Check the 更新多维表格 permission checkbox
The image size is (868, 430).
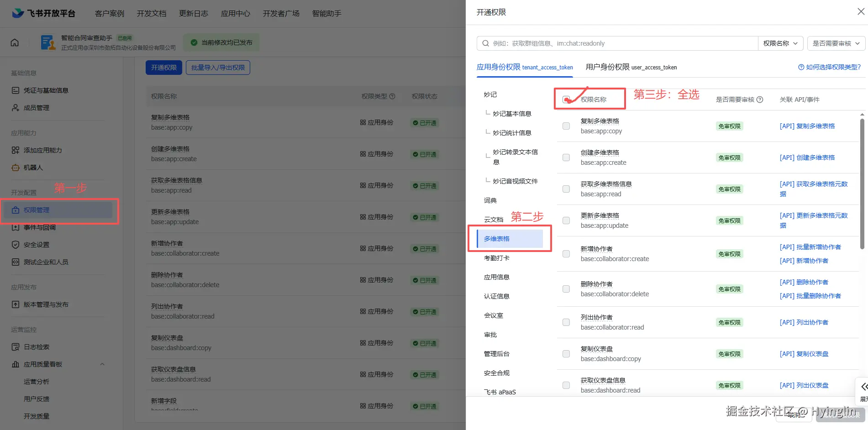click(566, 220)
